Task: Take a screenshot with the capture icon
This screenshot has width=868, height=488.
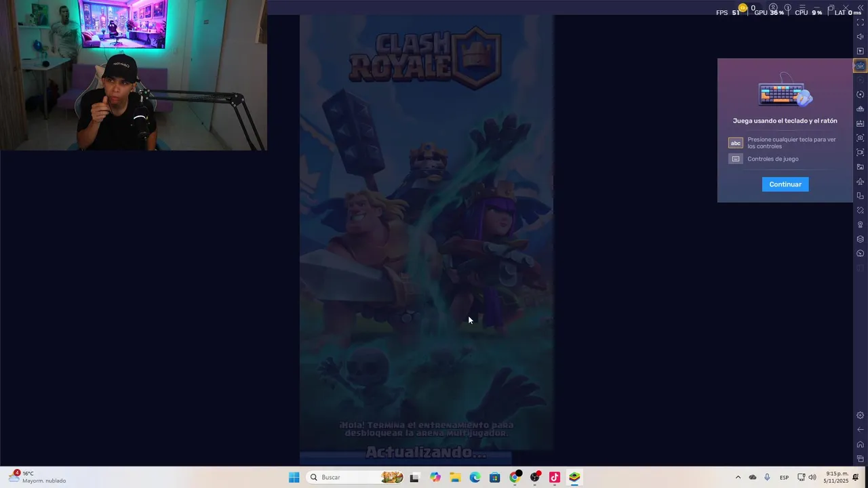Action: [860, 138]
